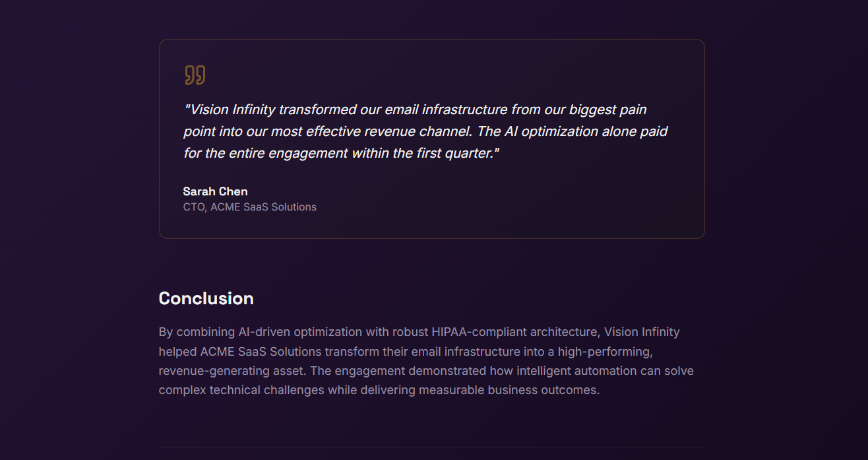Click the orange quotation mark icon
This screenshot has width=868, height=460.
click(195, 75)
